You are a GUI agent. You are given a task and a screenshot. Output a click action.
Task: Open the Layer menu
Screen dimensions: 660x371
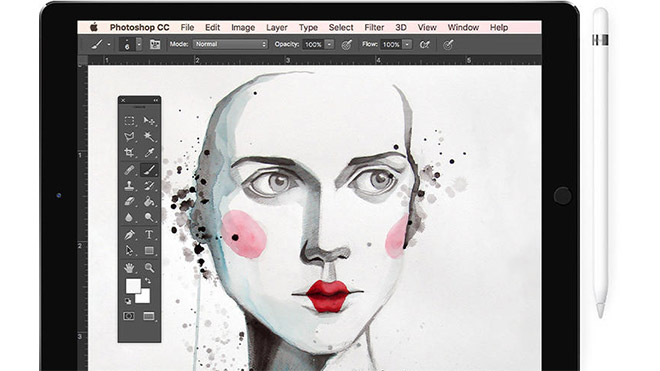click(x=277, y=27)
